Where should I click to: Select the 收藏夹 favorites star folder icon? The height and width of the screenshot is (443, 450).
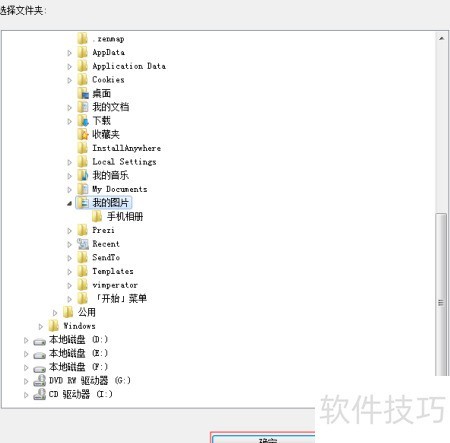pyautogui.click(x=83, y=134)
